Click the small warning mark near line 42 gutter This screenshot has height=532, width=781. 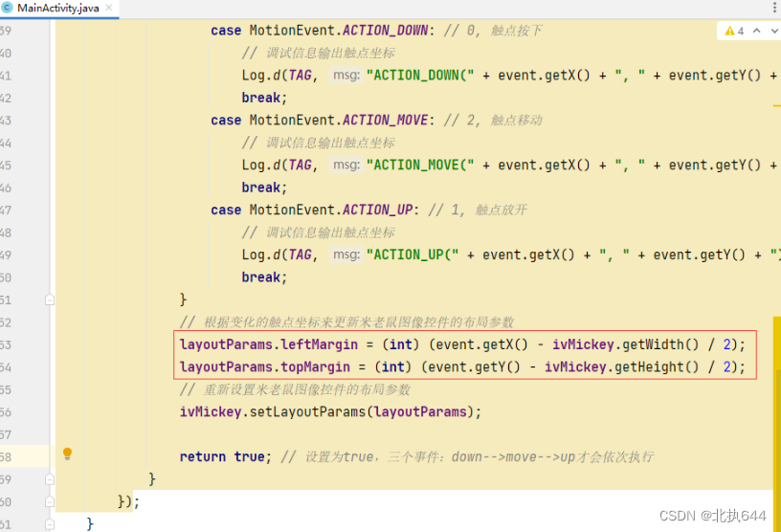(777, 105)
